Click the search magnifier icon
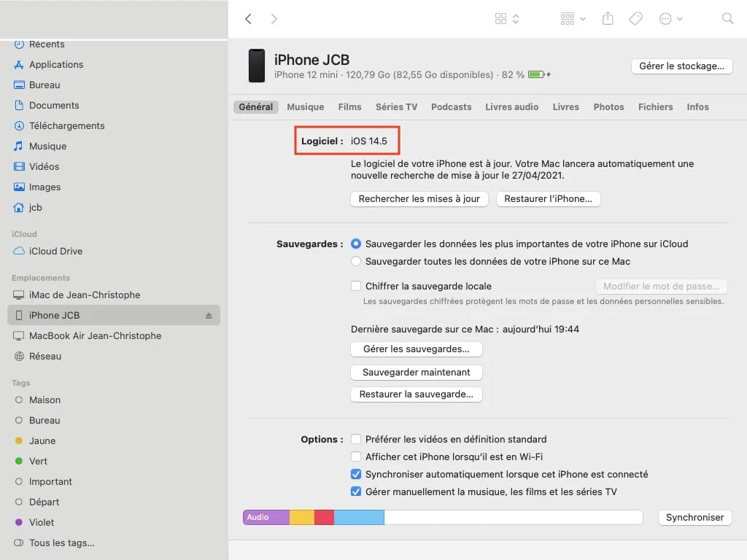The width and height of the screenshot is (747, 560). tap(727, 18)
